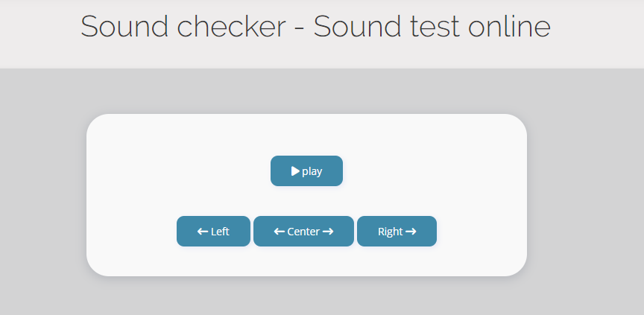This screenshot has width=644, height=315.
Task: Test the Right speaker channel
Action: click(x=397, y=232)
